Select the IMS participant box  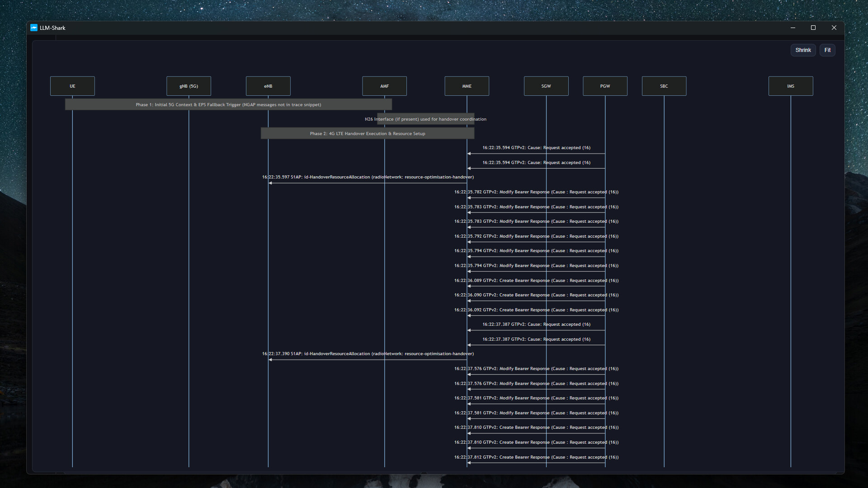point(790,86)
